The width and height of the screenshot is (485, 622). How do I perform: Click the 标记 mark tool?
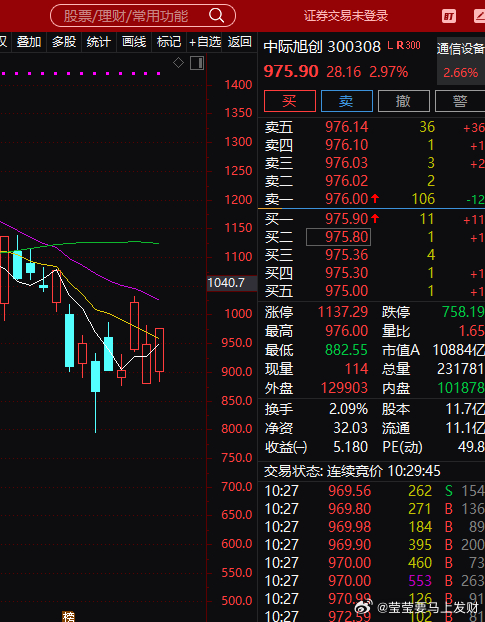[x=169, y=42]
